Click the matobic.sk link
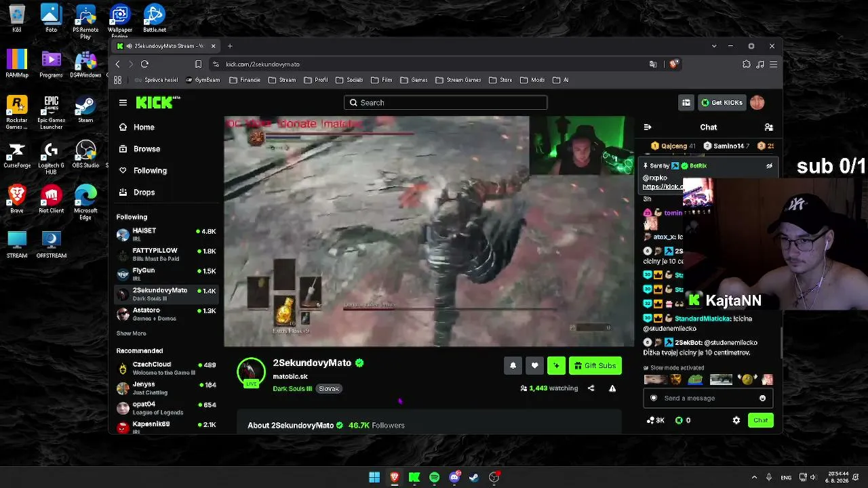Viewport: 868px width, 488px height. click(290, 376)
